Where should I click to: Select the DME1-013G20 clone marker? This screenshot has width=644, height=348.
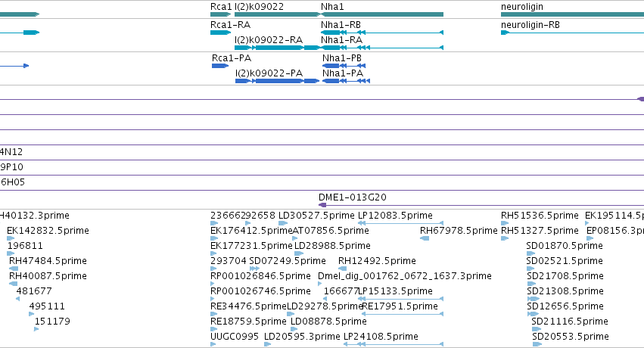pyautogui.click(x=322, y=205)
